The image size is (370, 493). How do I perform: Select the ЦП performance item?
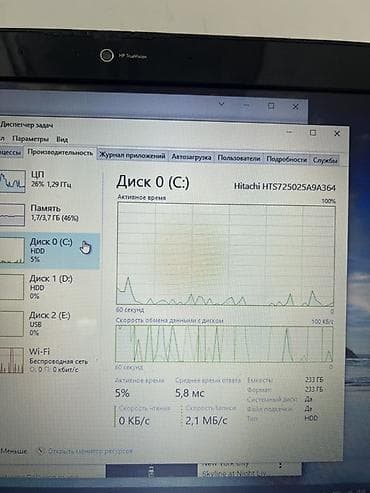[x=50, y=180]
